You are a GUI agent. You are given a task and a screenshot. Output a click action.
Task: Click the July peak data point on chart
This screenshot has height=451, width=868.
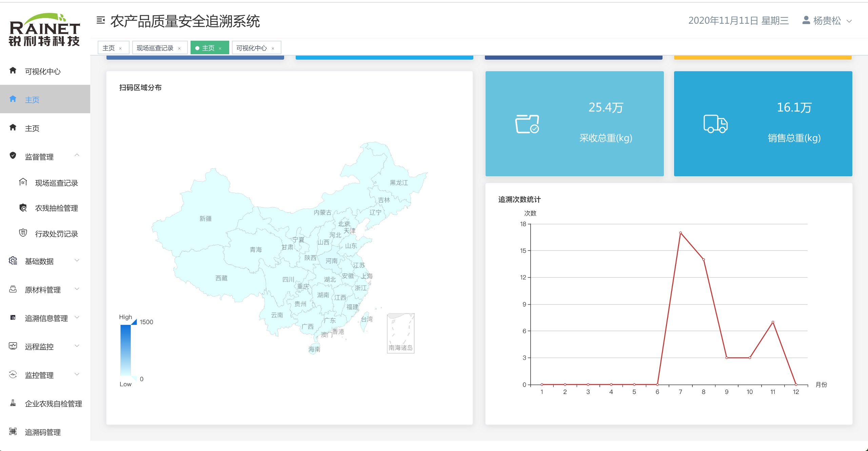coord(680,233)
